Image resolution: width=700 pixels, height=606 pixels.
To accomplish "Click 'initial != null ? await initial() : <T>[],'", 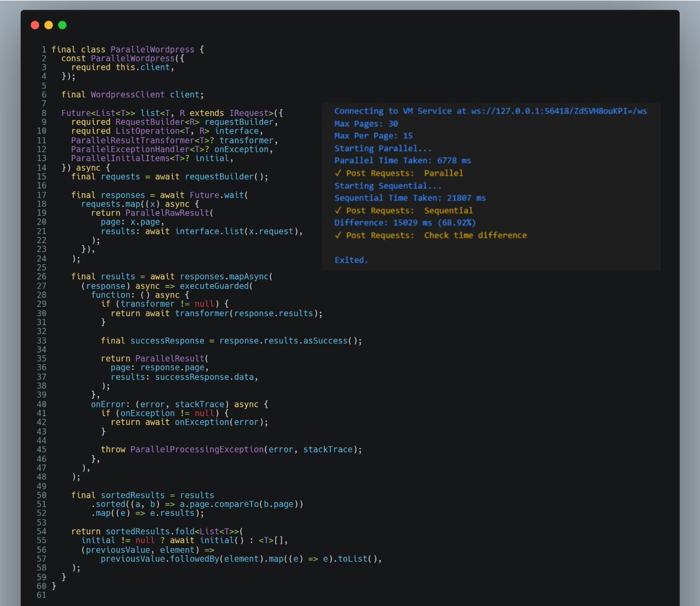I will point(184,541).
